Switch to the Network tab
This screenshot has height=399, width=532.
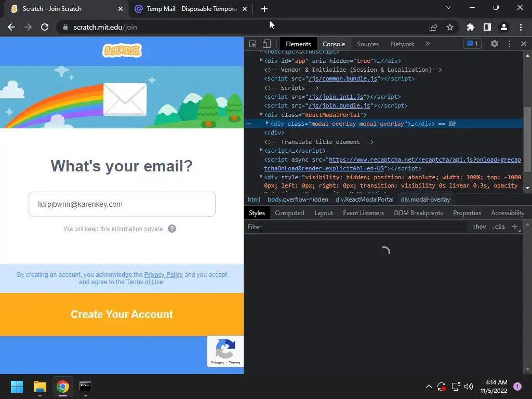pyautogui.click(x=403, y=44)
